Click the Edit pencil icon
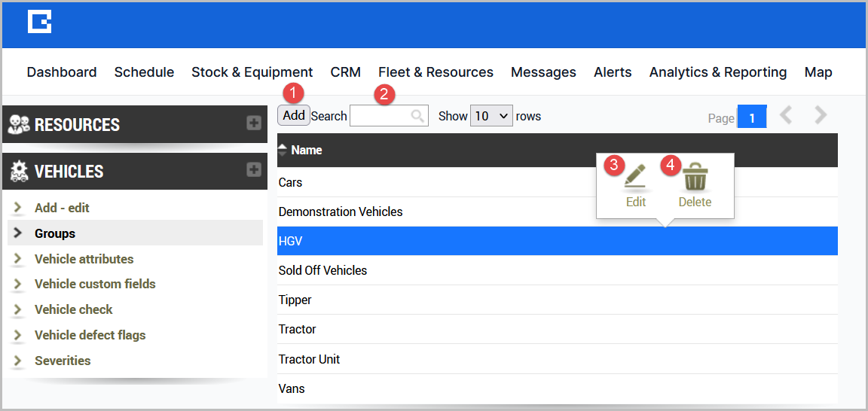The image size is (868, 411). (x=635, y=176)
